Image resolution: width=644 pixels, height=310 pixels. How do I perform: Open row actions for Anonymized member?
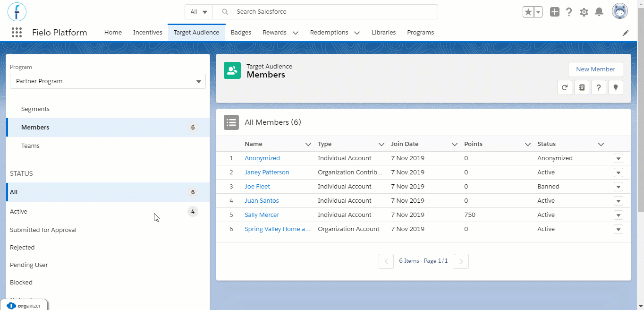coord(619,158)
